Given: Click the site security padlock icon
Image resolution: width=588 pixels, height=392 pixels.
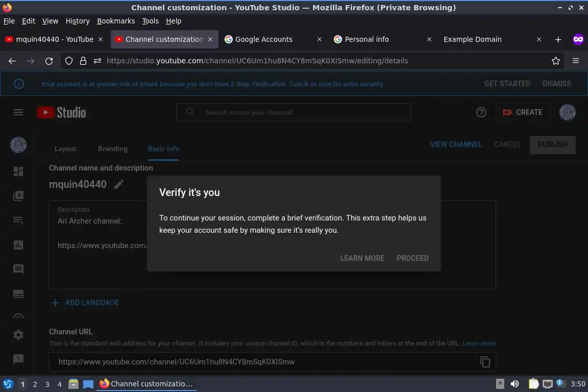Looking at the screenshot, I should coord(83,61).
